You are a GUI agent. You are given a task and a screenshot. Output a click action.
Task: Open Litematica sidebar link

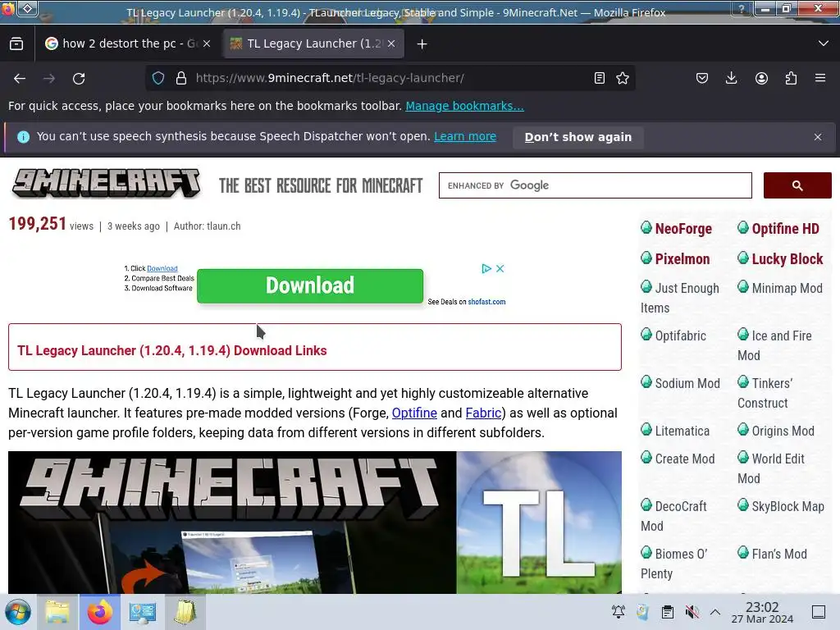click(682, 431)
